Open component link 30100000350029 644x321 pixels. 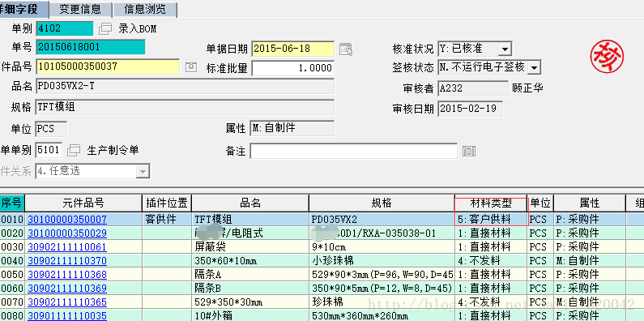[x=67, y=233]
